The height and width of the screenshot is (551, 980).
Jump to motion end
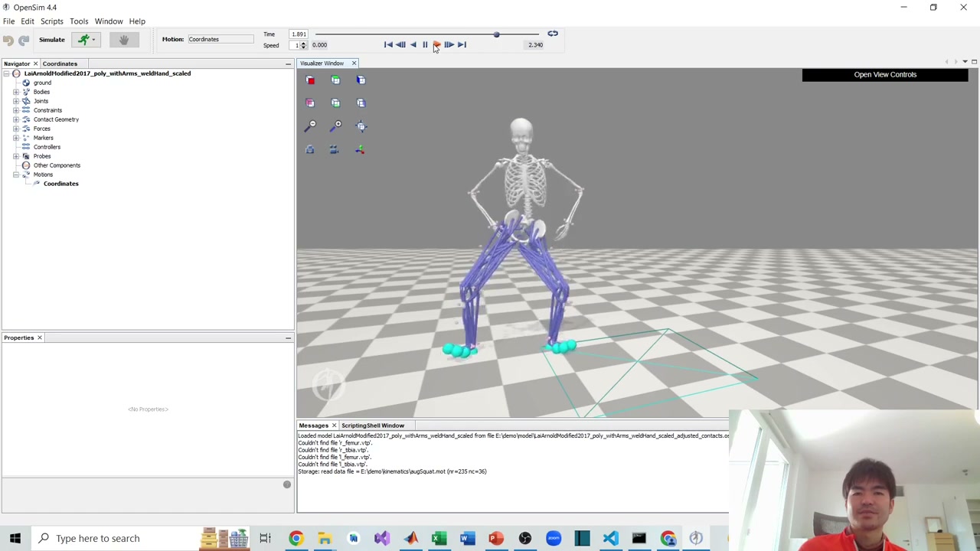tap(462, 45)
